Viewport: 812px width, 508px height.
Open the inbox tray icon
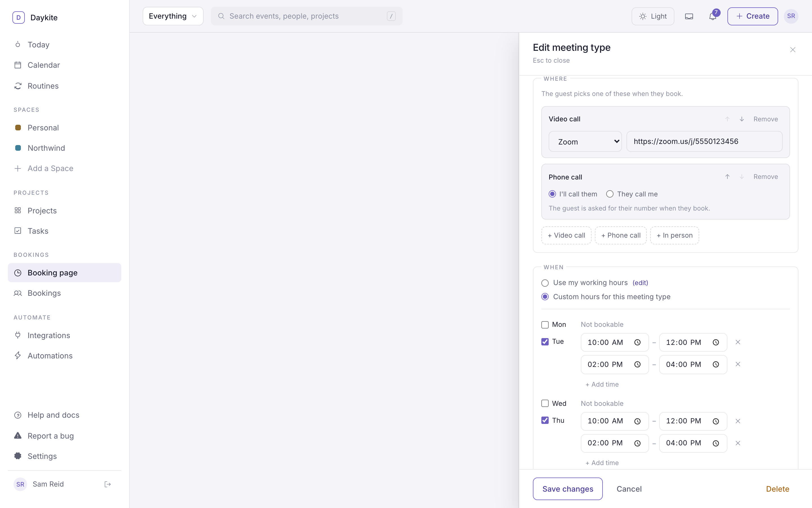tap(689, 16)
